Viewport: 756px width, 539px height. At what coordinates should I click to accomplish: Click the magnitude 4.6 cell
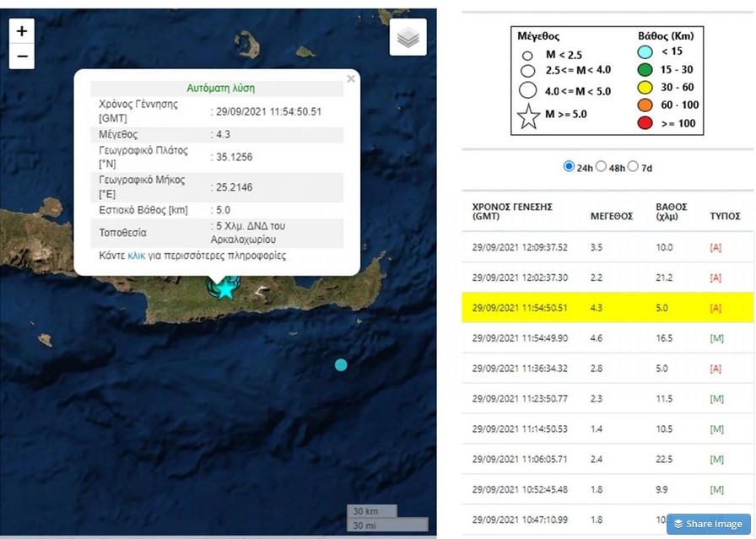click(597, 338)
